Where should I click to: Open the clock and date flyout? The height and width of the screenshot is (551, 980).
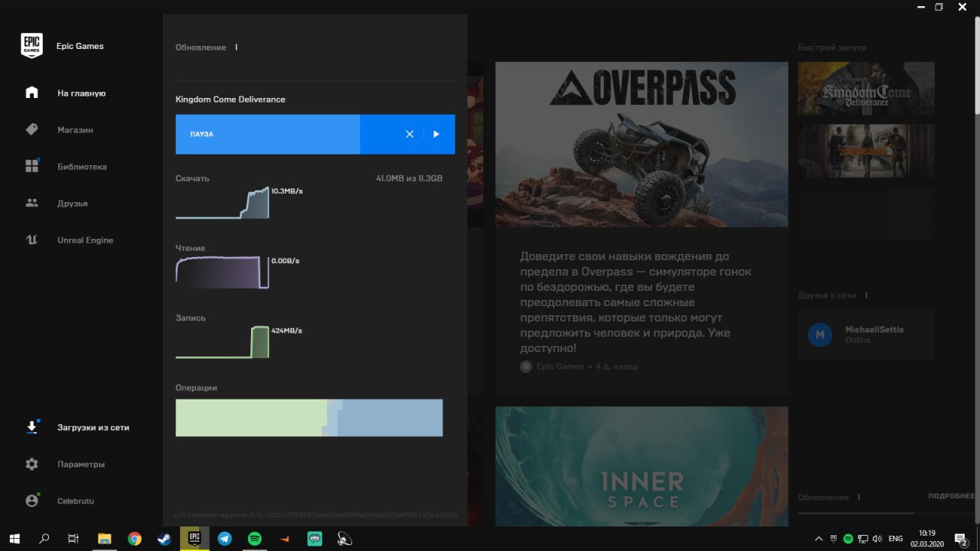tap(927, 539)
